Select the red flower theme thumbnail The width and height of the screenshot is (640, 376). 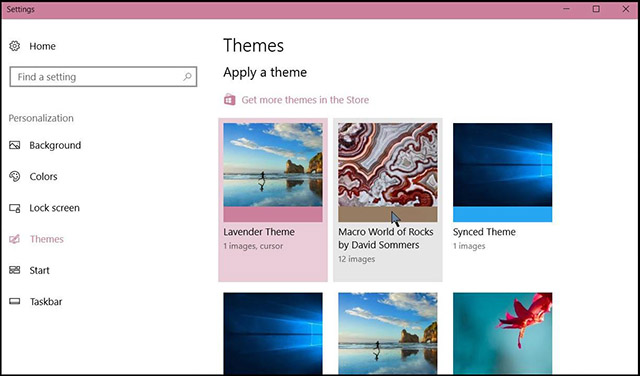tap(502, 334)
